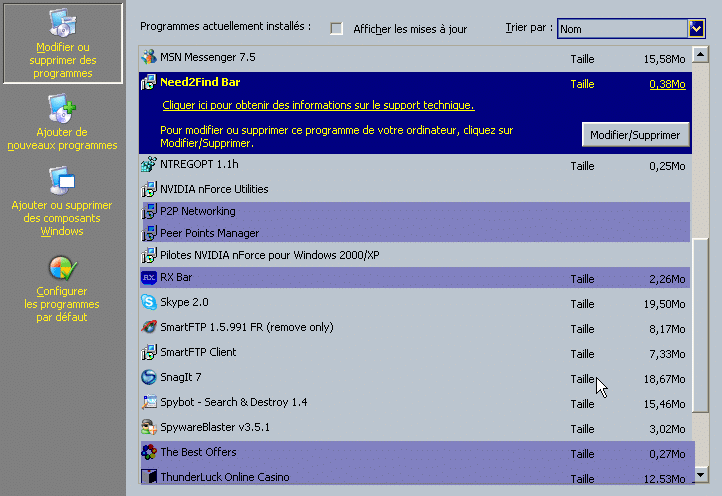Click the scrollbar down arrow
The image size is (722, 496).
coord(700,474)
